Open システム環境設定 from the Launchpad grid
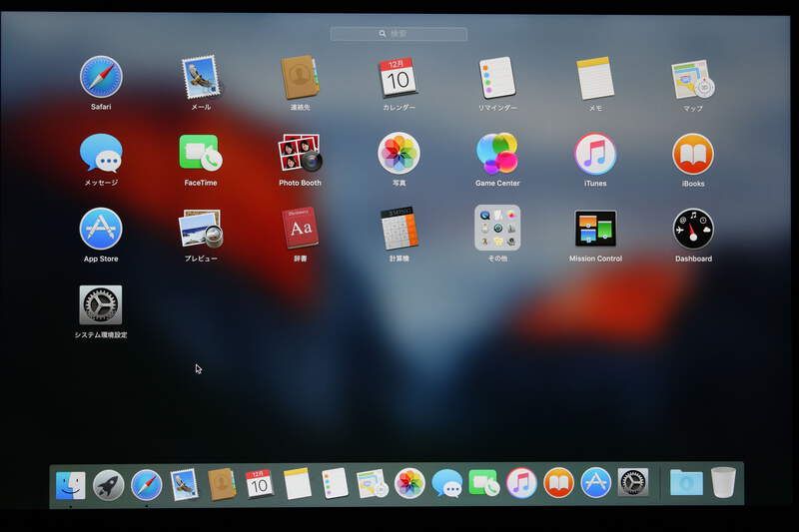Viewport: 799px width, 532px height. coord(101,304)
